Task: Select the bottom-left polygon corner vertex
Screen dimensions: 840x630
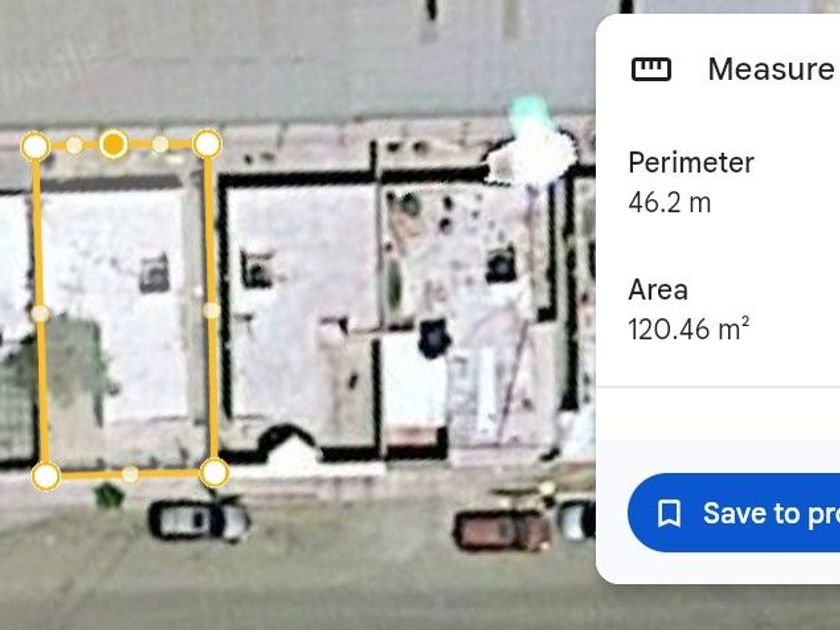Action: [46, 476]
